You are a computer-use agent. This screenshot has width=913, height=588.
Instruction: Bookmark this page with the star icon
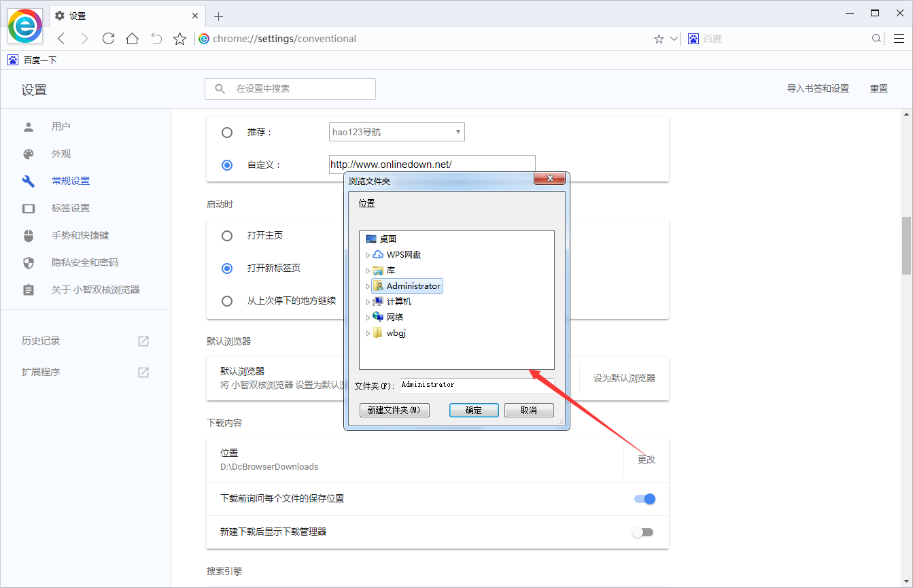point(179,39)
